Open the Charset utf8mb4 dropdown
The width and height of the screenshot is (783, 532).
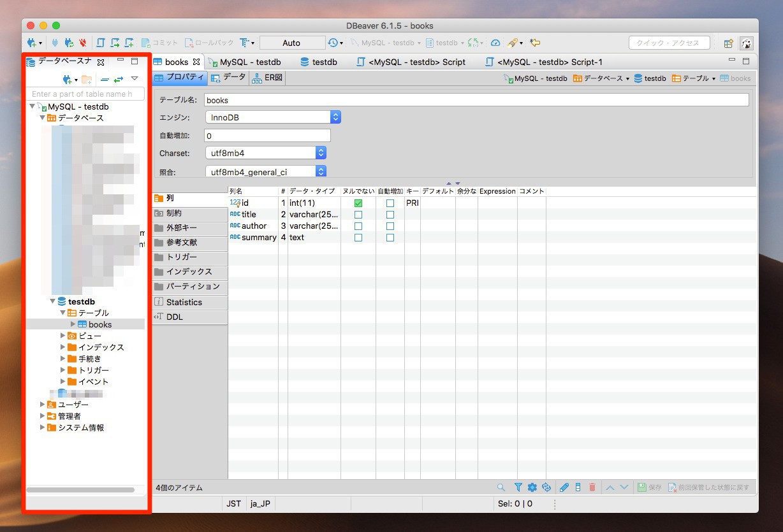point(265,153)
